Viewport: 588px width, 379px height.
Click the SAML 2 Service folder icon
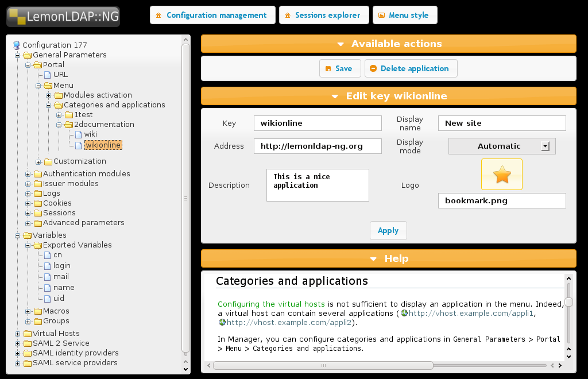click(28, 343)
